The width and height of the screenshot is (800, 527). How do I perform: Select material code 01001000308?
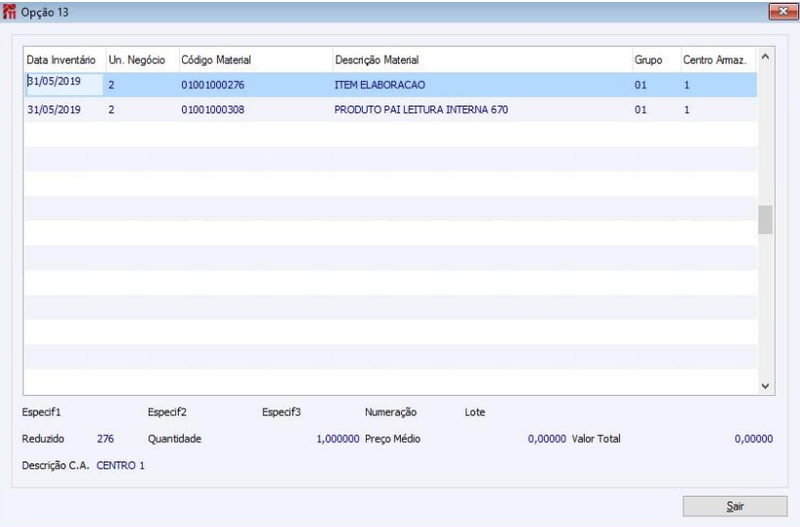(x=213, y=109)
